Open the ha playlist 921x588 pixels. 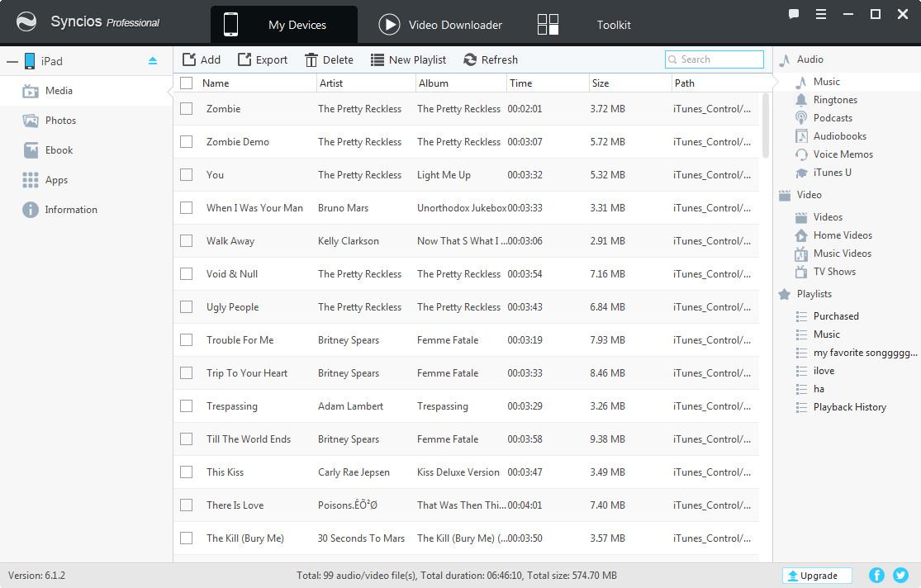810,390
